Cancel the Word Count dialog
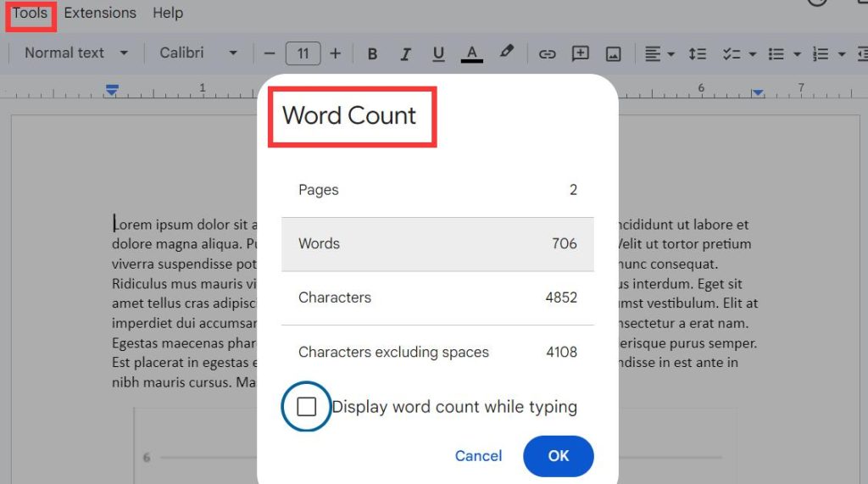Screen dimensions: 868x484 pyautogui.click(x=478, y=456)
